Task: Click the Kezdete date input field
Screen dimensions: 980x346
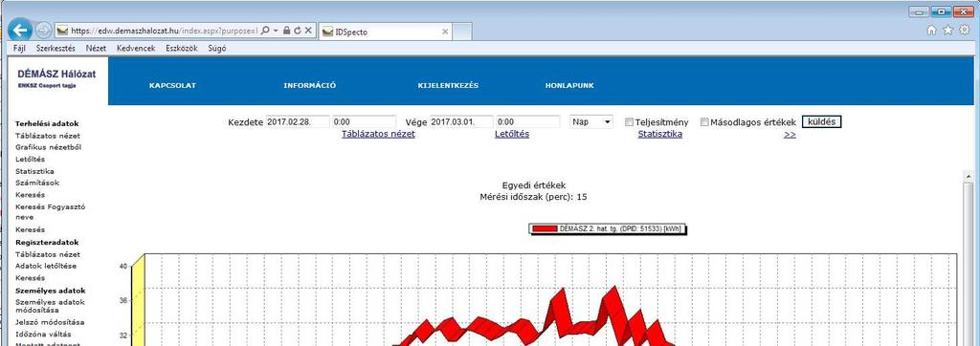Action: [298, 121]
